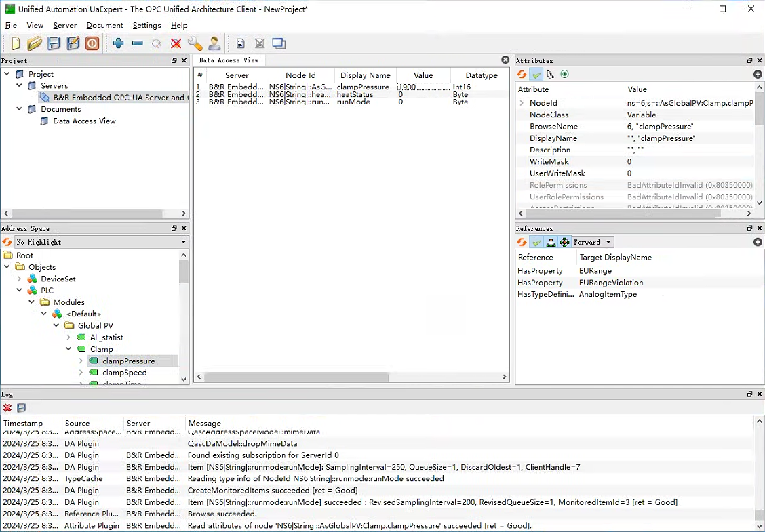Click the change user icon in toolbar
The image size is (765, 532).
coord(214,43)
